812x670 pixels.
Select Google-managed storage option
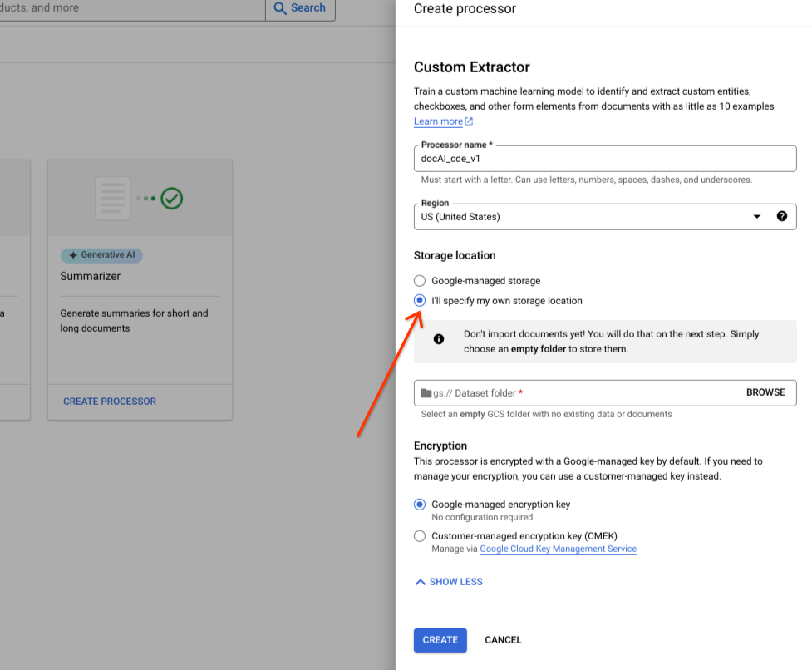(x=420, y=281)
